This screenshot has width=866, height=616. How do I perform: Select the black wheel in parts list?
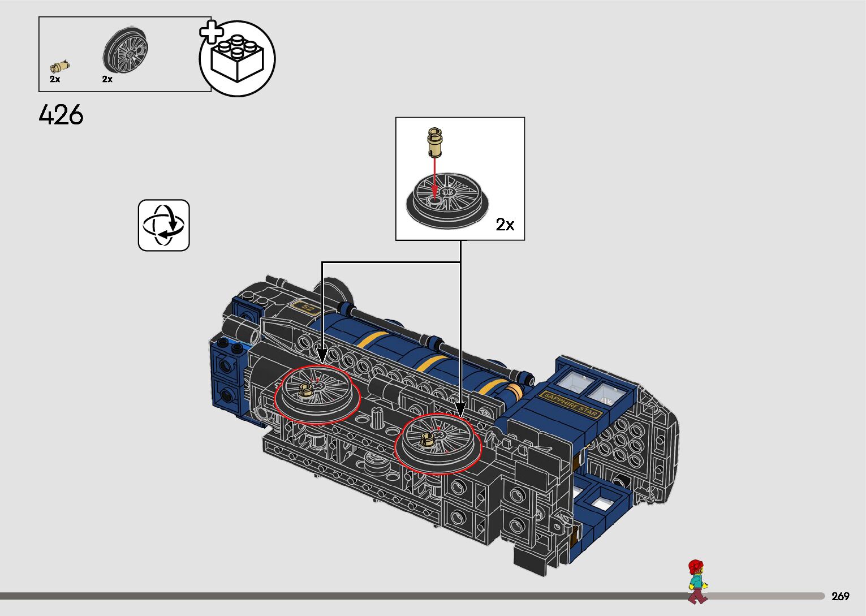[x=126, y=49]
